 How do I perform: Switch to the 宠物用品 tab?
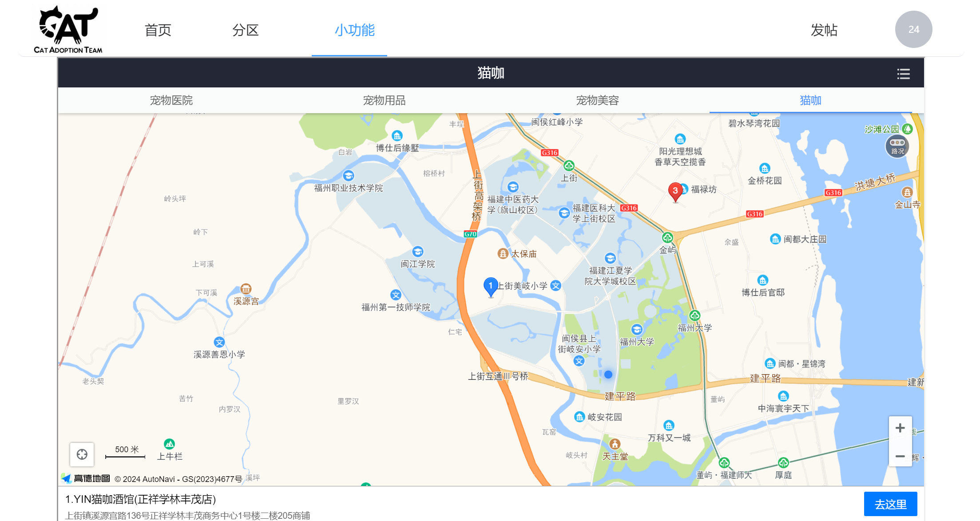click(x=384, y=100)
